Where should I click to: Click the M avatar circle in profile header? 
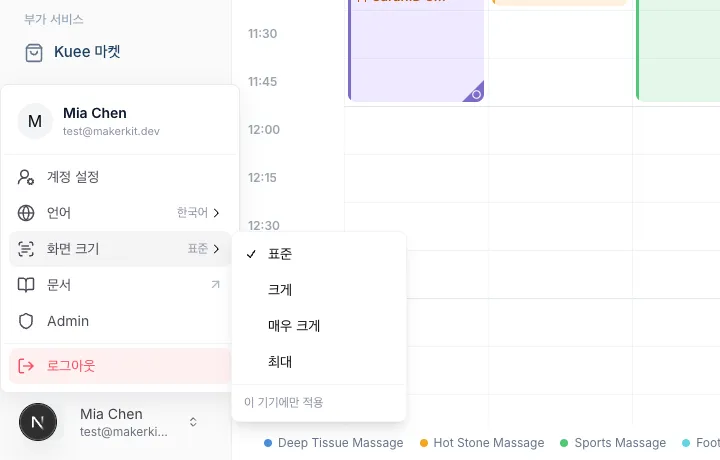[35, 121]
